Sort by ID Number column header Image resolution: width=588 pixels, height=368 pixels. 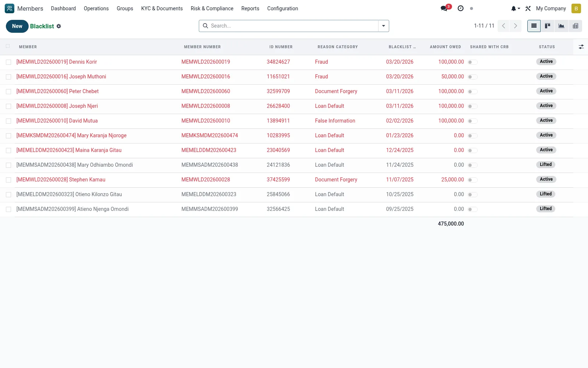(281, 47)
